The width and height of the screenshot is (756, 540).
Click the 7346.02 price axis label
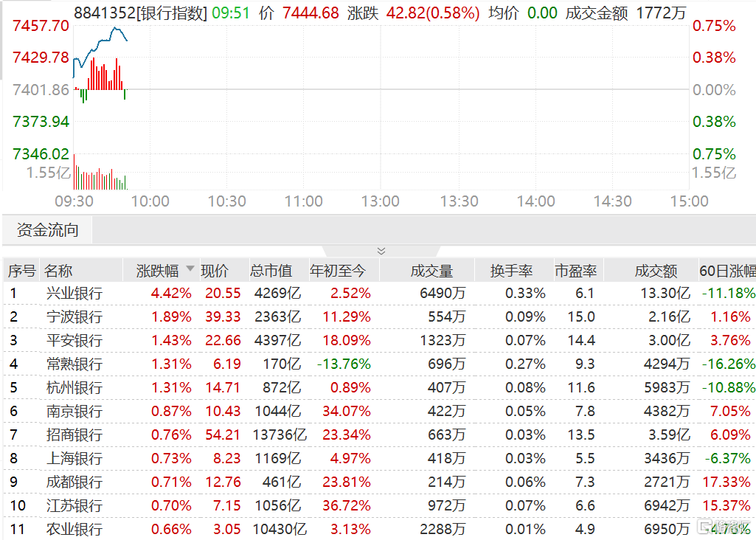pyautogui.click(x=41, y=153)
